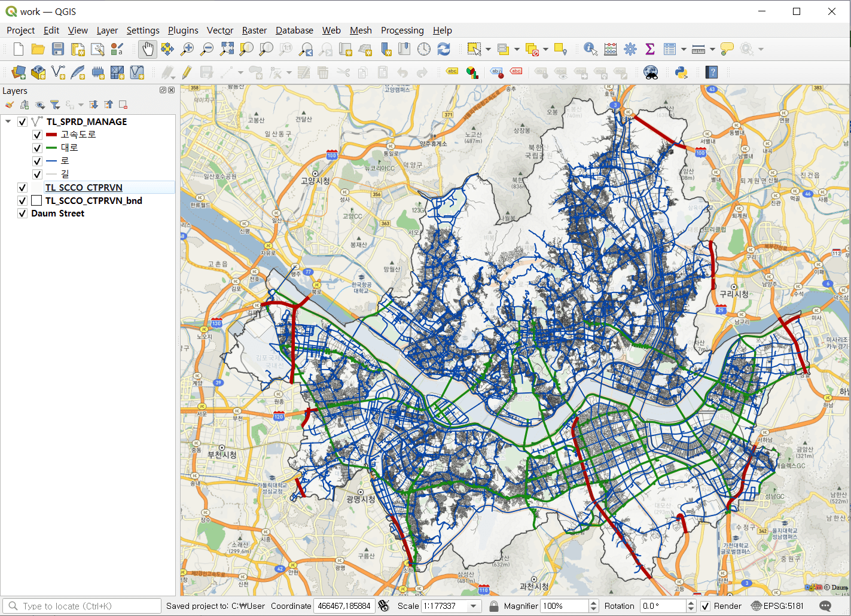The height and width of the screenshot is (616, 851).
Task: Disable the Render checkbox in status bar
Action: 706,606
